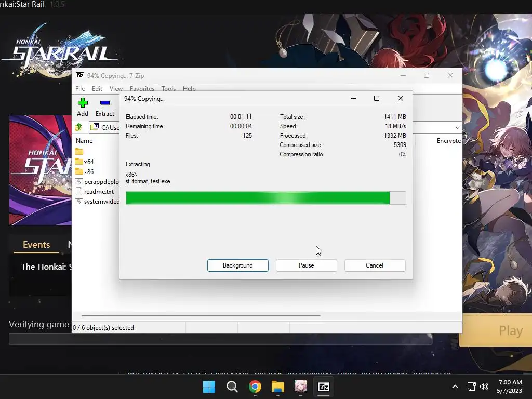532x399 pixels.
Task: Click the Speed value 18 MB/s
Action: [395, 126]
